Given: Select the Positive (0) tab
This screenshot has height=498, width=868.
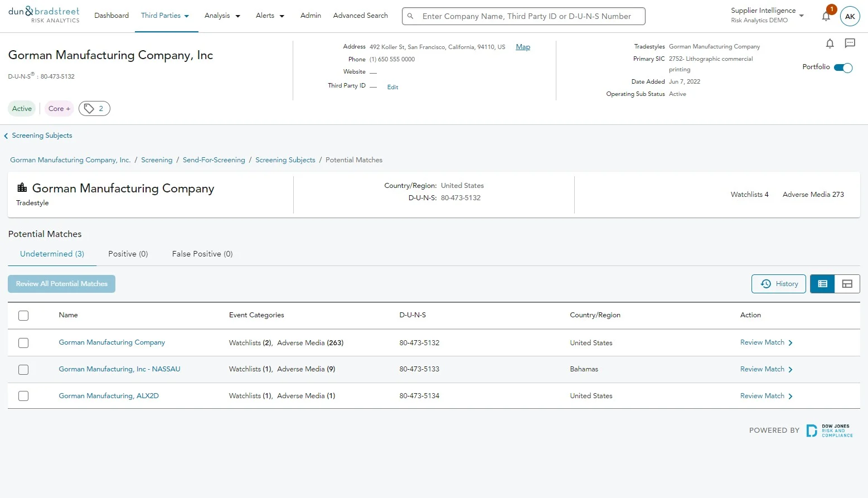Looking at the screenshot, I should [x=128, y=254].
